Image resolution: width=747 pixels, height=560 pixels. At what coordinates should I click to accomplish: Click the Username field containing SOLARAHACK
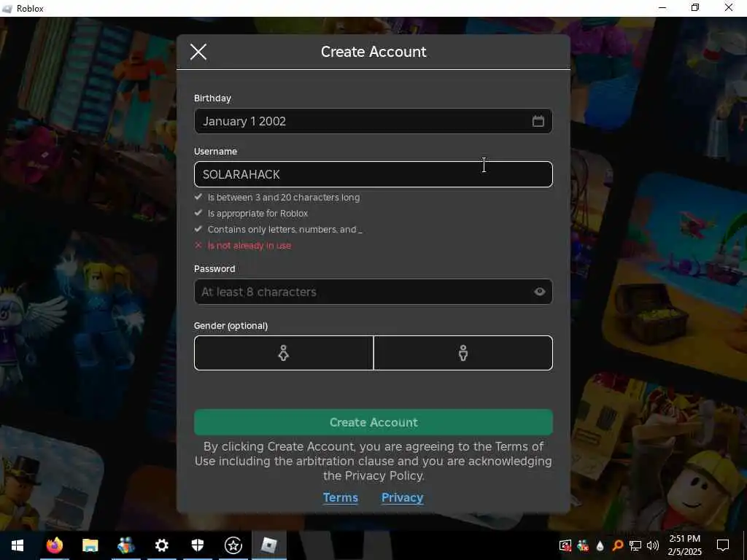pyautogui.click(x=373, y=174)
